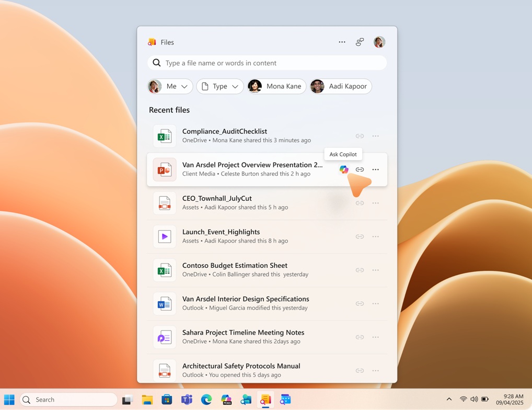Launch Microsoft Teams from the taskbar
This screenshot has height=410, width=532.
187,400
